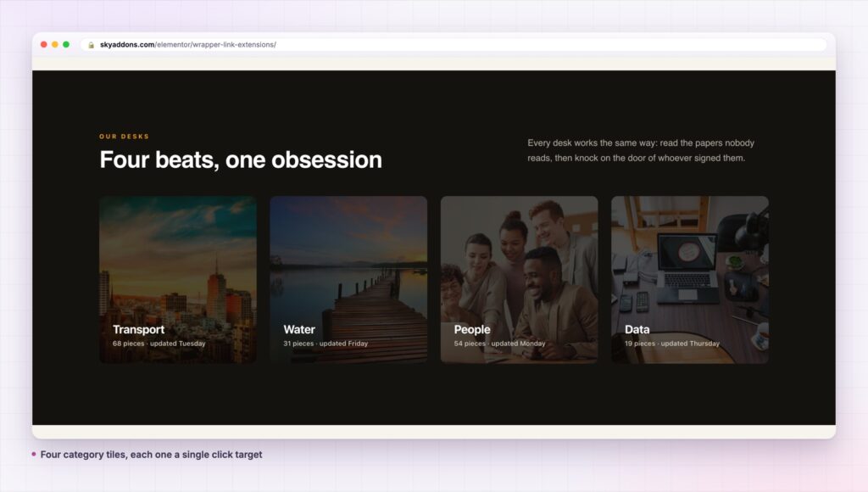Open the Data desk tile
Screen dimensions: 868x492
[x=690, y=280]
